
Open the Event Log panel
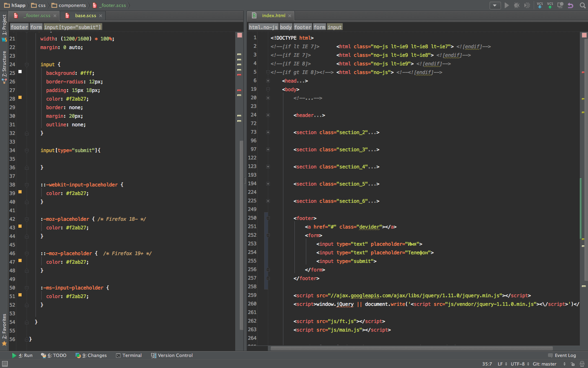click(x=562, y=355)
